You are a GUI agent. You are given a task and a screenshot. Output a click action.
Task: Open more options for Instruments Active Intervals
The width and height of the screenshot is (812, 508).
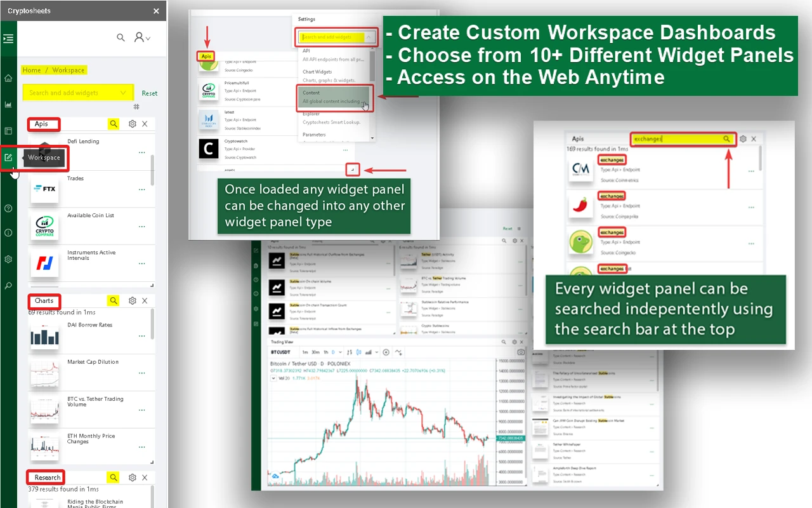pos(142,264)
